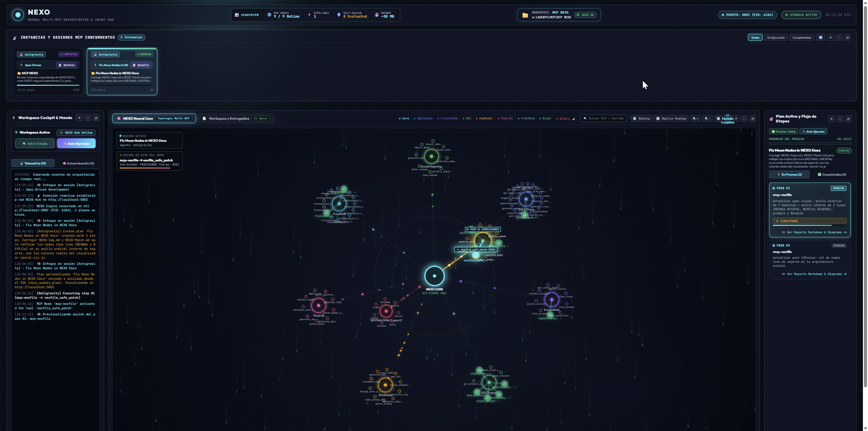This screenshot has height=431, width=868.
Task: Select the PowerBI node in the graph
Action: (x=318, y=306)
